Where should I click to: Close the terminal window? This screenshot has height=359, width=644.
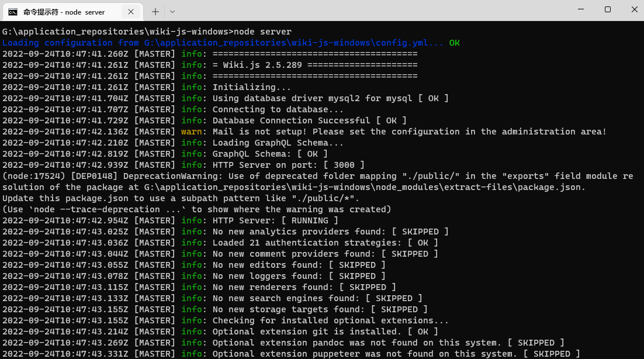(x=634, y=9)
